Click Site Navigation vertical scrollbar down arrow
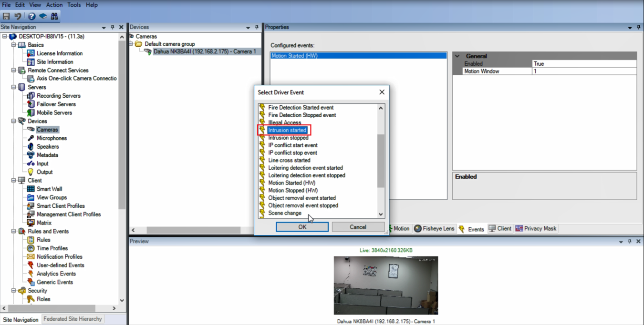The width and height of the screenshot is (644, 325). 122,300
